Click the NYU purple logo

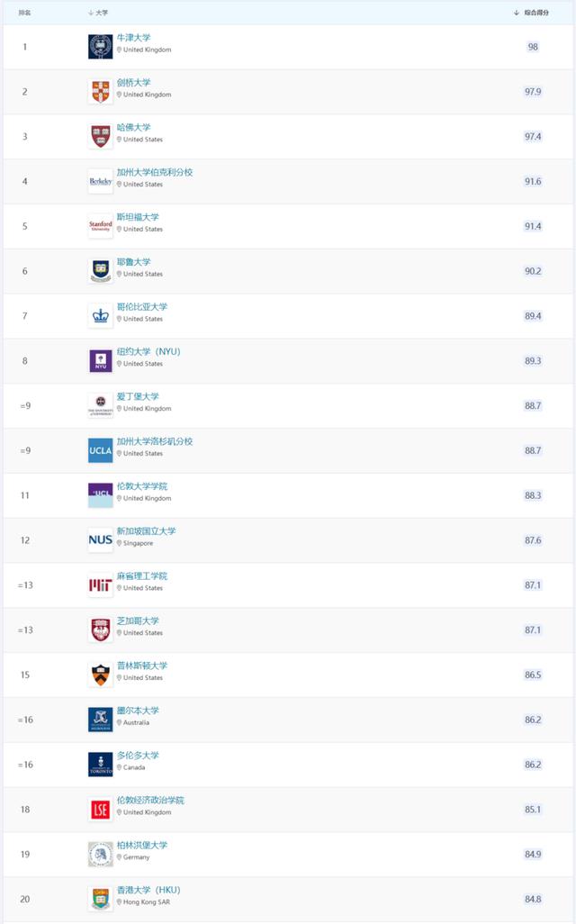tap(101, 361)
